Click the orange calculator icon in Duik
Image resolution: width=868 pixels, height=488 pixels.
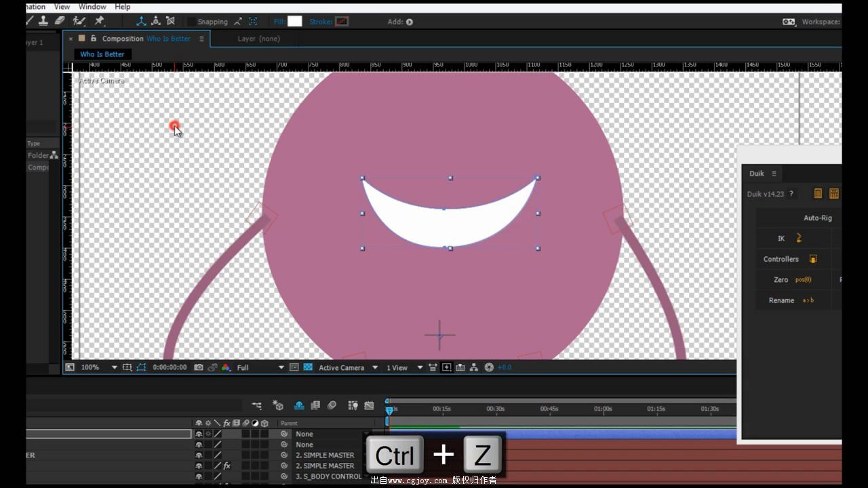834,194
